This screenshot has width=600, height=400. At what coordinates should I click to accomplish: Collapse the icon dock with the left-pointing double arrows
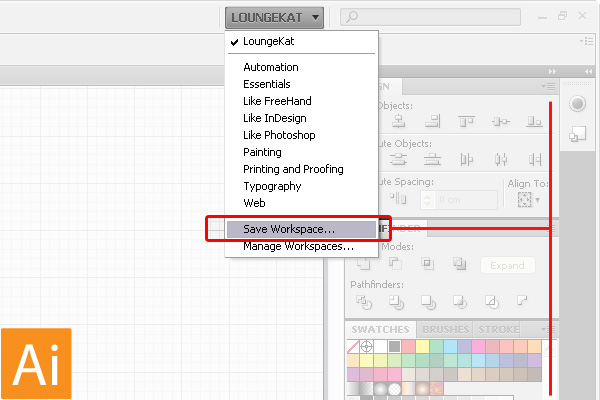[588, 72]
